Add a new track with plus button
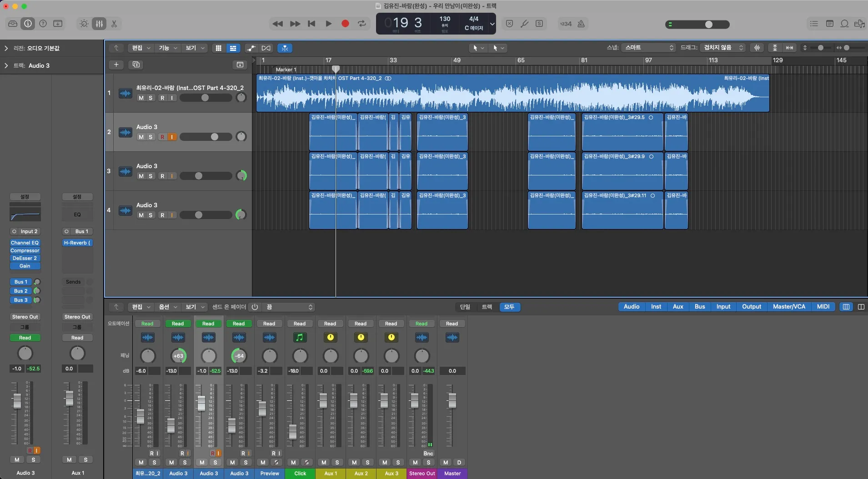 [x=116, y=65]
